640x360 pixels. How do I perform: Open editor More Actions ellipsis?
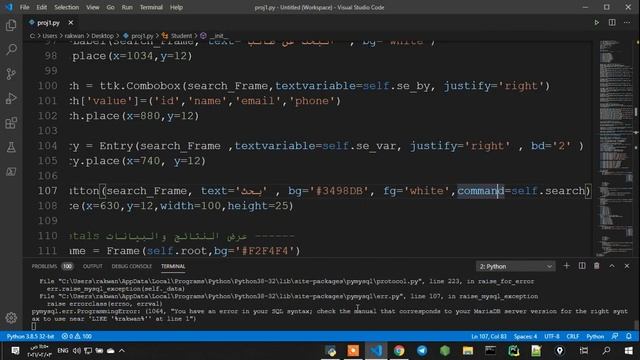pyautogui.click(x=627, y=22)
